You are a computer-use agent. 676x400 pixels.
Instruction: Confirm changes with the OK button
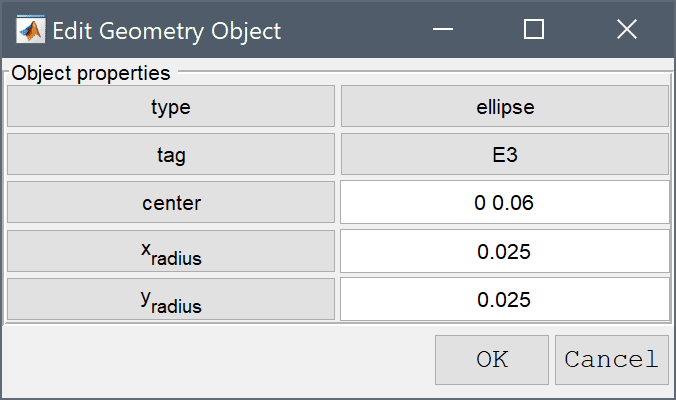click(x=491, y=359)
